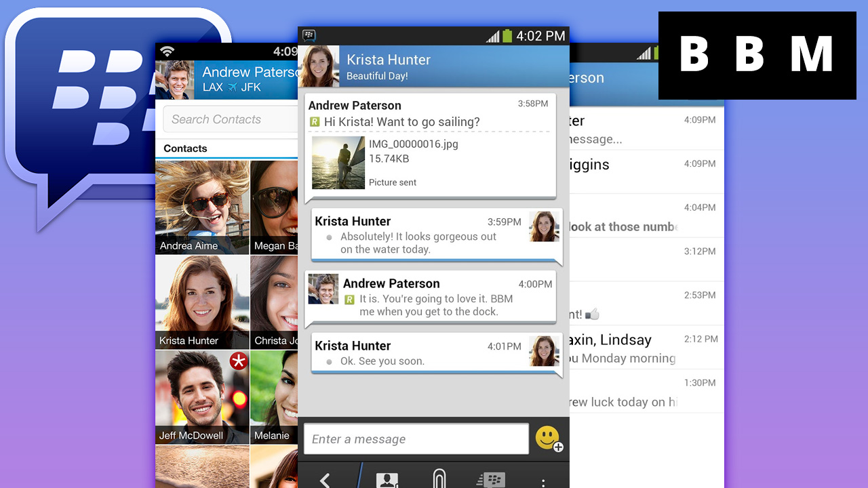The image size is (868, 488).
Task: Open the emoticon picker beside message field
Action: [x=547, y=438]
